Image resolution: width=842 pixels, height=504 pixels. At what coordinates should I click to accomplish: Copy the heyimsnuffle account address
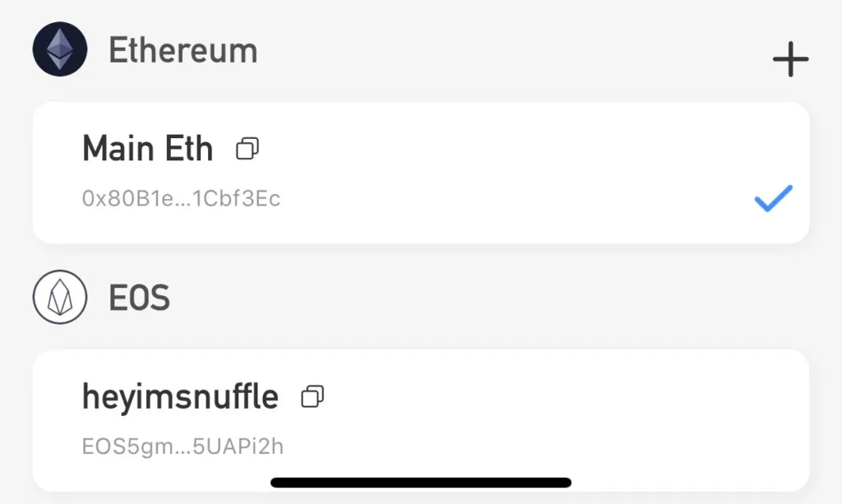[x=312, y=397]
